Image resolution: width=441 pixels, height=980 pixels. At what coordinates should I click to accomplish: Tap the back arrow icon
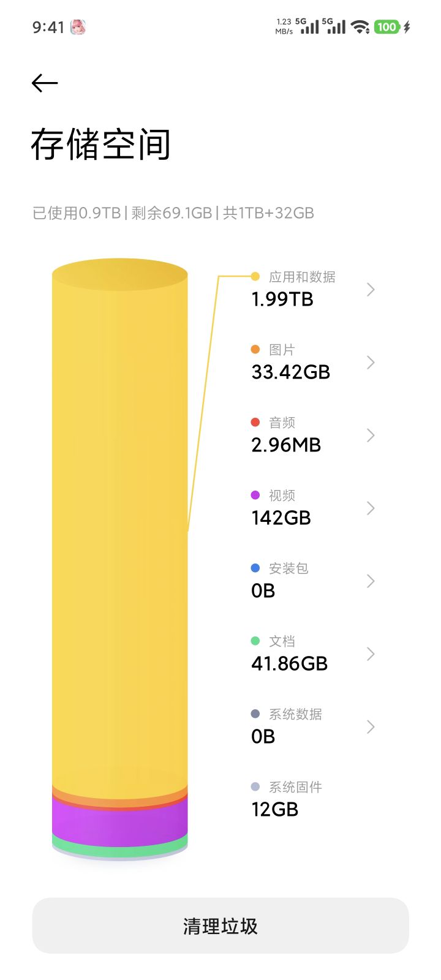pos(45,83)
